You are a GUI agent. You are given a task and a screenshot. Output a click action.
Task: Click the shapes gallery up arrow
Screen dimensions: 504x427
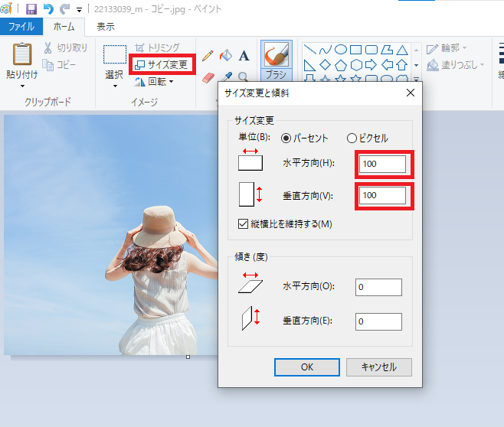coord(416,50)
